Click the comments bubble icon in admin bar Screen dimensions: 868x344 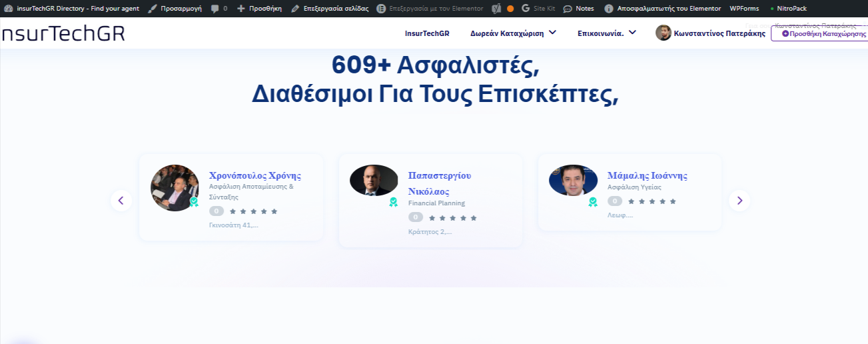(215, 9)
